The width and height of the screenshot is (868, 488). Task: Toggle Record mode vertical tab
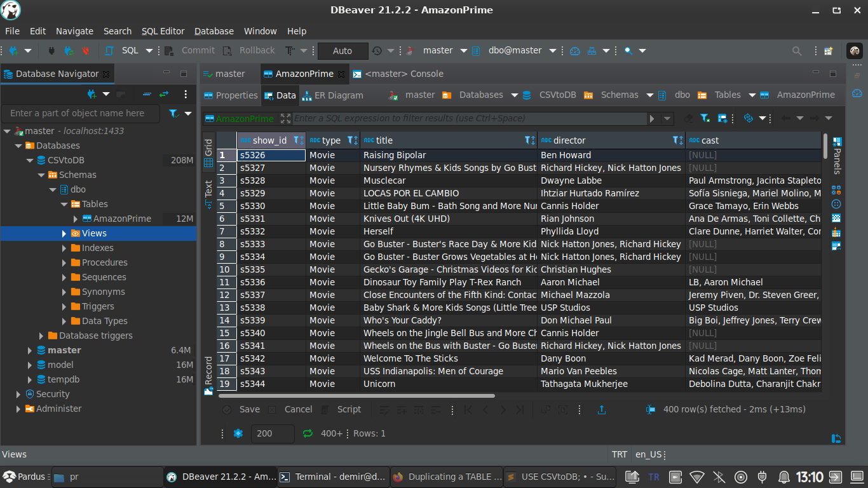pos(208,376)
